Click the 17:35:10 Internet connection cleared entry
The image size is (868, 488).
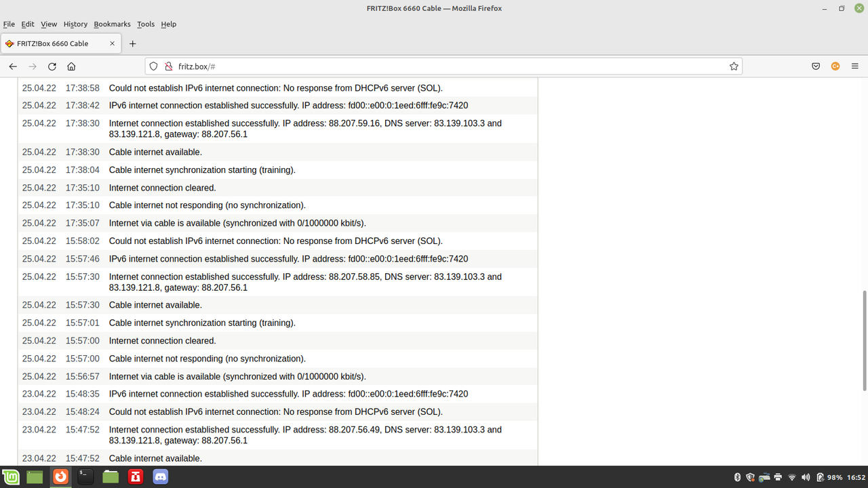coord(278,188)
